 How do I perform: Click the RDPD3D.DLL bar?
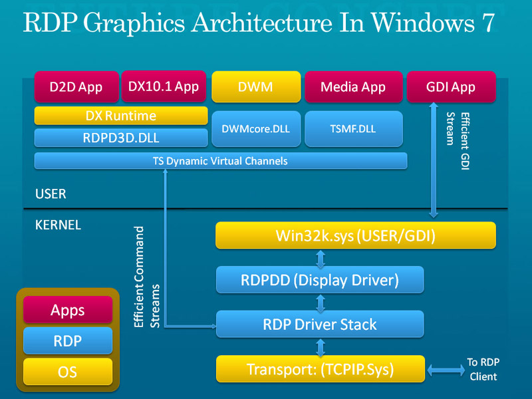(121, 138)
